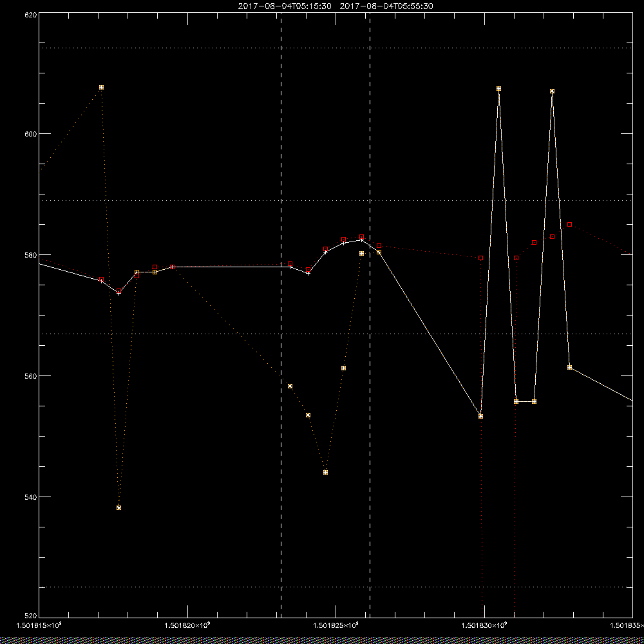Image resolution: width=644 pixels, height=644 pixels.
Task: Select the 620 y-axis label
Action: click(x=31, y=15)
